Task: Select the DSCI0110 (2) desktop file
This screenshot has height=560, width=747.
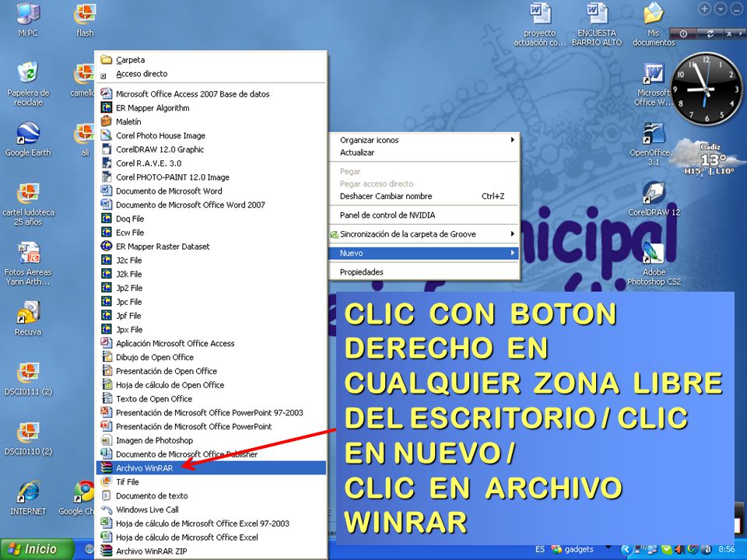Action: pyautogui.click(x=28, y=438)
